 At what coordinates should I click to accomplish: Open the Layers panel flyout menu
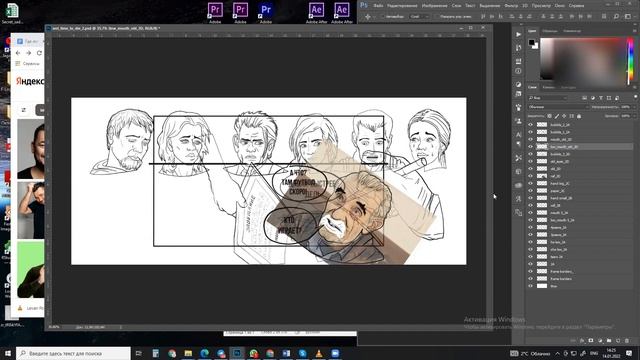[635, 87]
